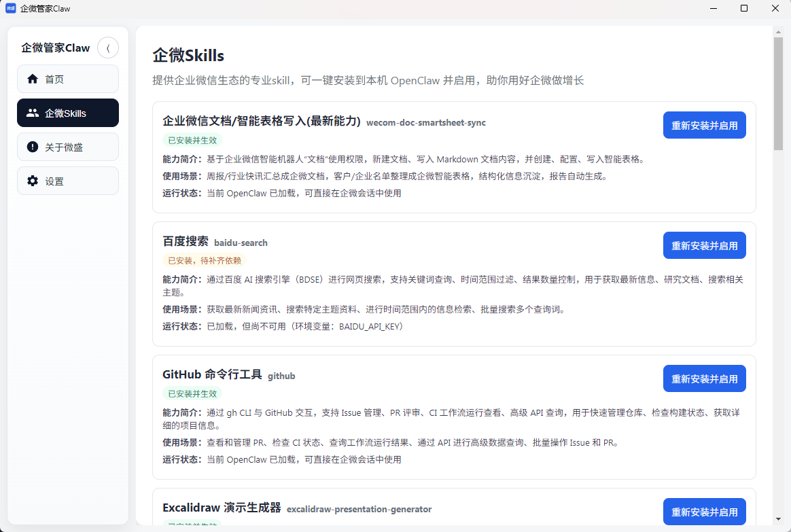Click the 企微管家Claw sidebar title
This screenshot has width=791, height=532.
[x=56, y=48]
